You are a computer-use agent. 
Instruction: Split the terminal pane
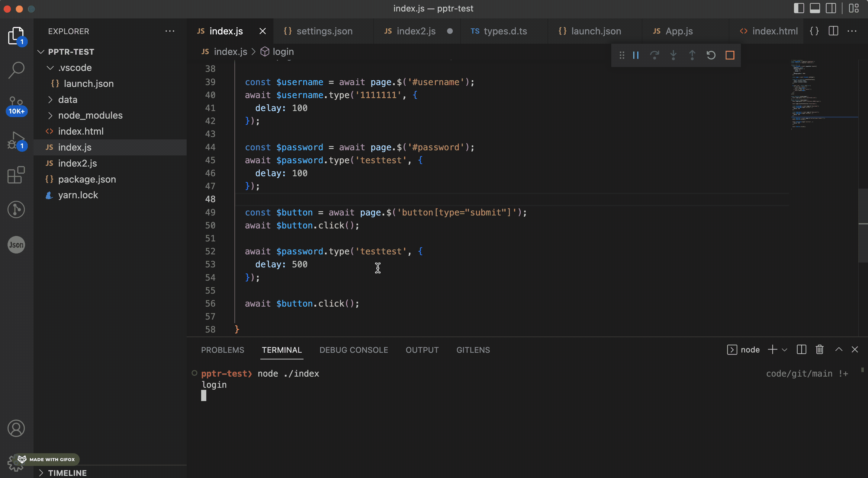(x=801, y=350)
